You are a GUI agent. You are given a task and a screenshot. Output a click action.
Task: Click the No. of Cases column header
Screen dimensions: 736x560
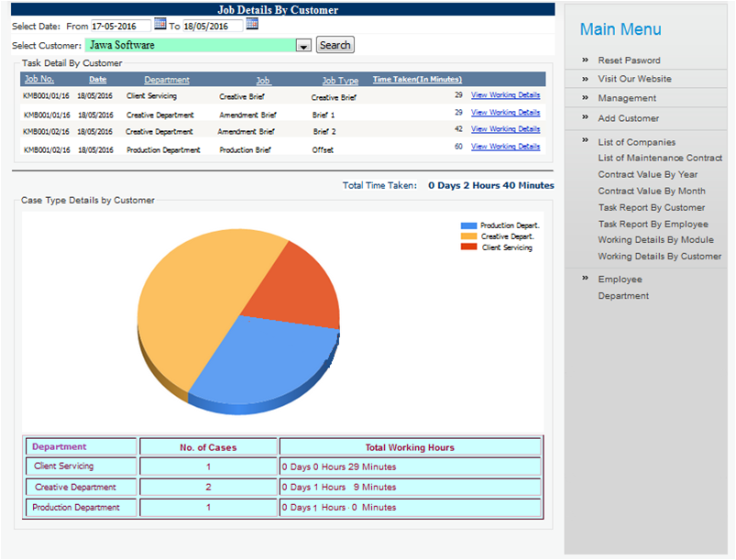click(208, 447)
